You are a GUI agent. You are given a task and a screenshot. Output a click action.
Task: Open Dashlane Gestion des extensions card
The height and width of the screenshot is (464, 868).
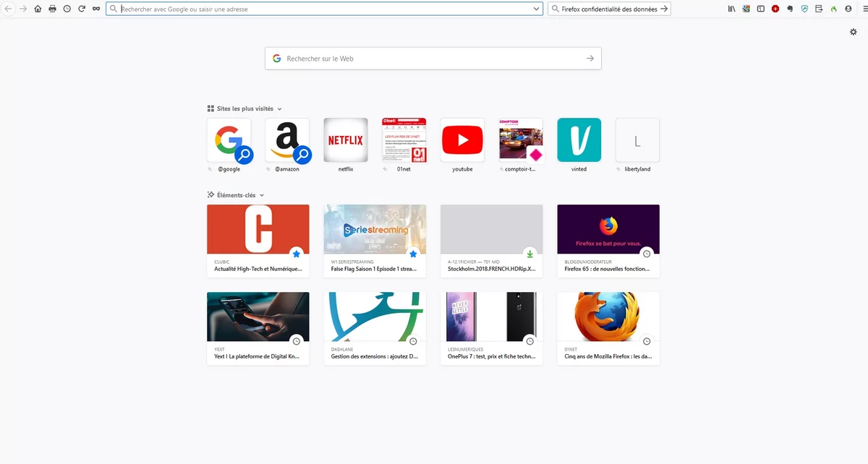[x=375, y=328]
